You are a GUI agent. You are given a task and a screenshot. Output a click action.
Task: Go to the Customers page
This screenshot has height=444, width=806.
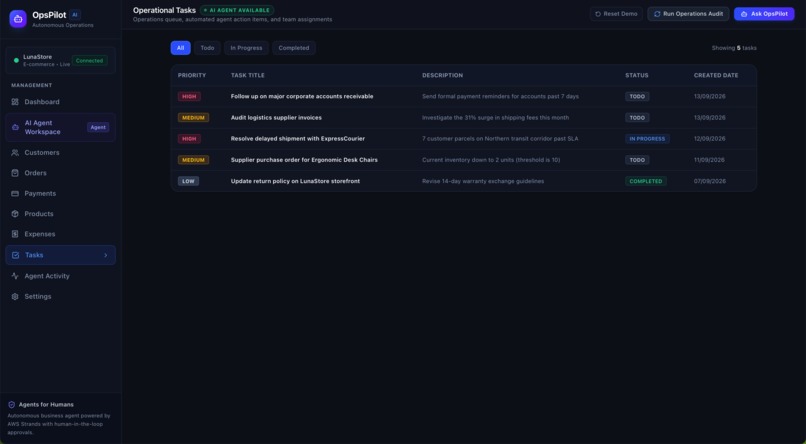pyautogui.click(x=61, y=153)
